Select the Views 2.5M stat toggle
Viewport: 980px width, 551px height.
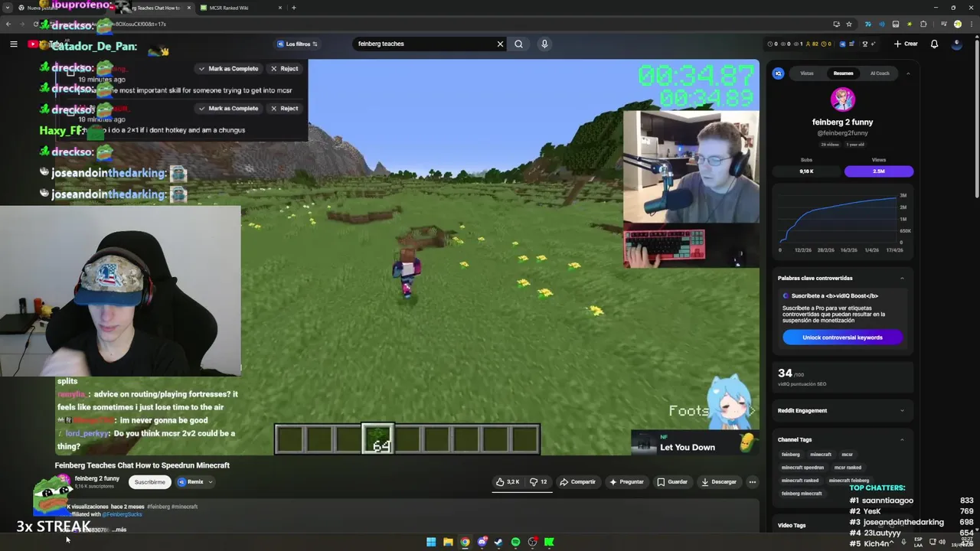pos(878,171)
